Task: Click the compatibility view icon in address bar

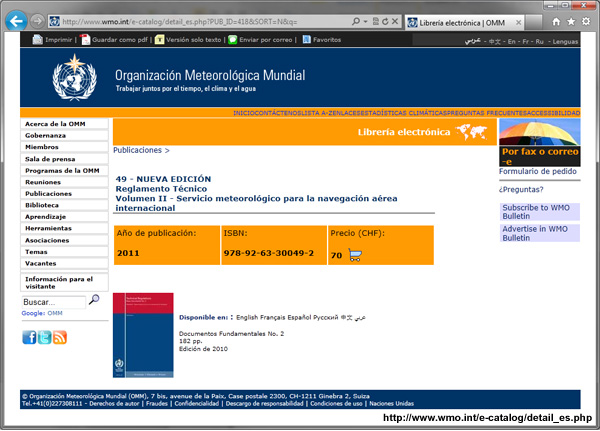Action: coord(376,21)
